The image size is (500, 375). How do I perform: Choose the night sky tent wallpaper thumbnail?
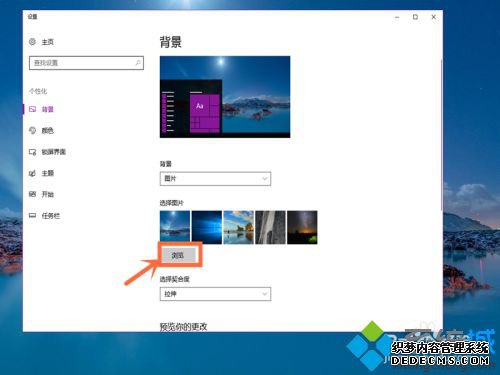tap(302, 227)
